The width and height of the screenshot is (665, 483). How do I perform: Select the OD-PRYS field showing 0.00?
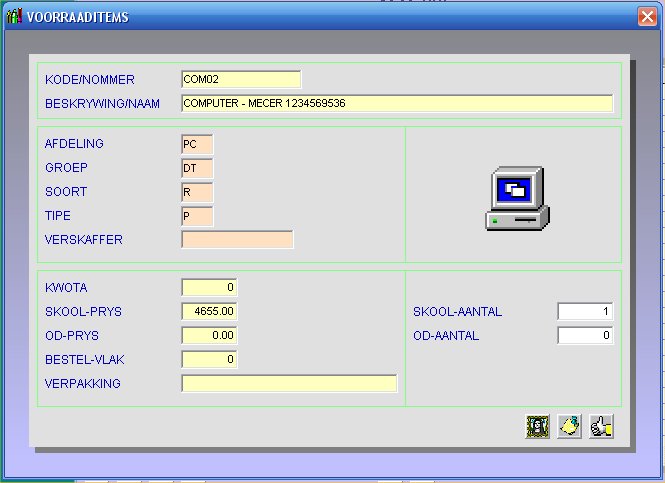point(209,336)
